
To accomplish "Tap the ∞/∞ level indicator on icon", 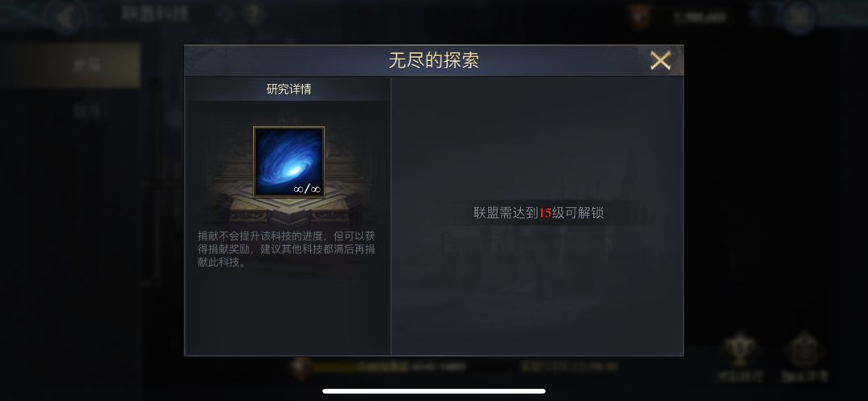I will (x=307, y=190).
